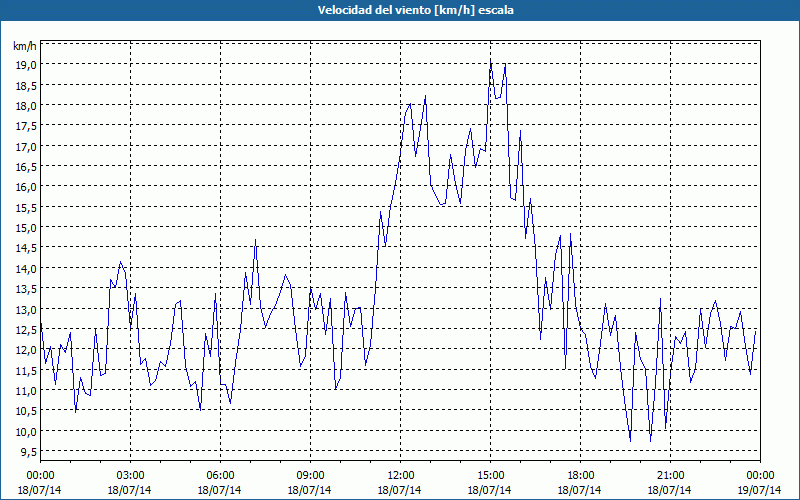800x500 pixels.
Task: Click the '13,5' y-axis value
Action: [25, 289]
